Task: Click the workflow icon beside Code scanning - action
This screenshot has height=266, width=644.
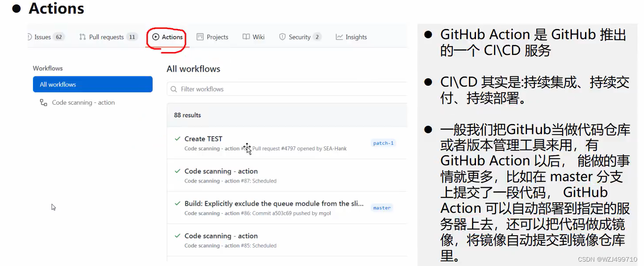Action: [x=44, y=102]
